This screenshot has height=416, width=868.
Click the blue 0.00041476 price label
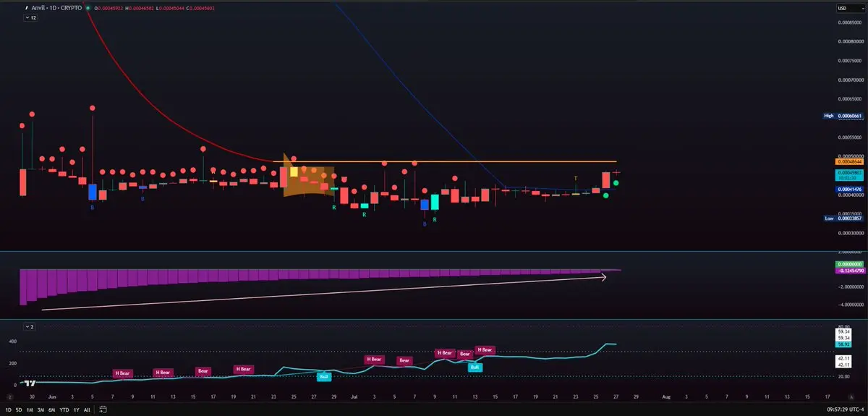(x=850, y=189)
